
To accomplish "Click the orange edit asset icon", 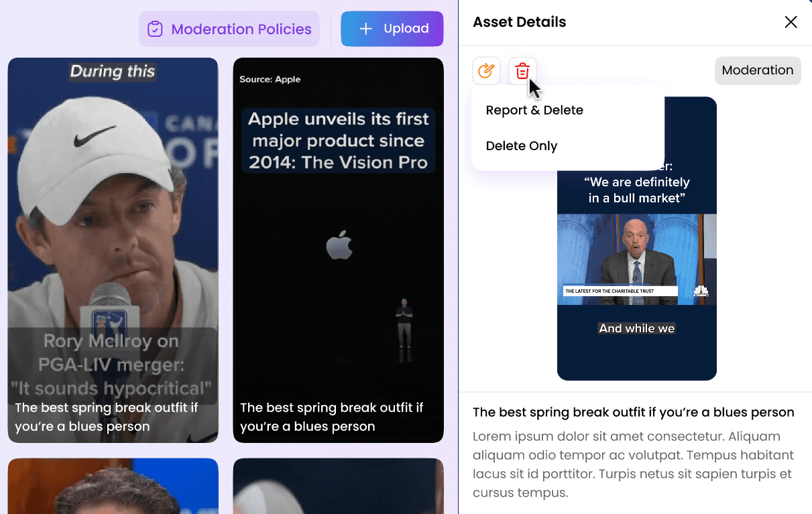I will [486, 70].
